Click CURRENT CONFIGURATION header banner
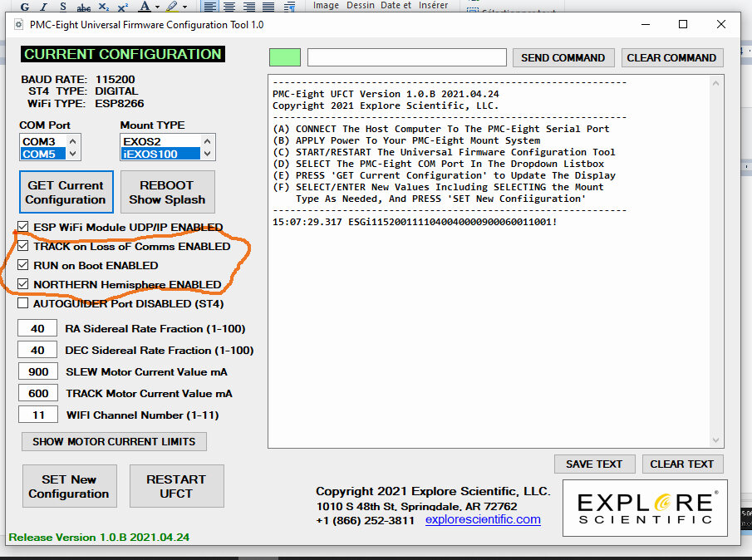 [x=123, y=54]
